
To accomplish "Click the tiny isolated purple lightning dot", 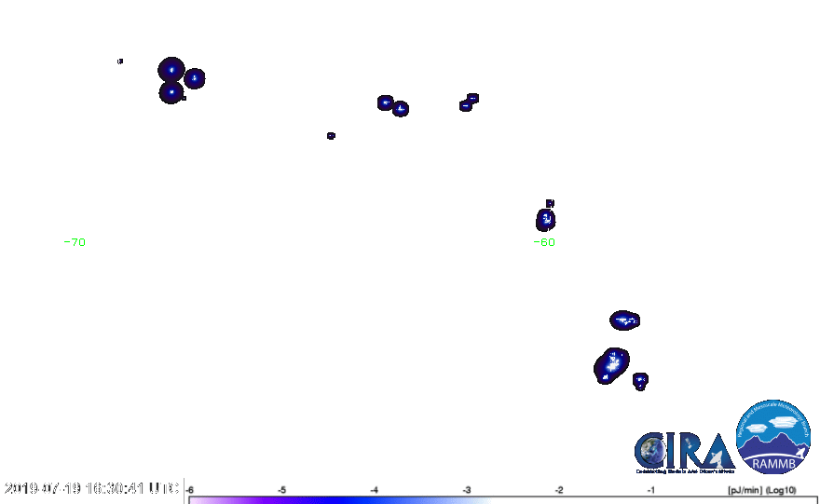I will click(331, 136).
